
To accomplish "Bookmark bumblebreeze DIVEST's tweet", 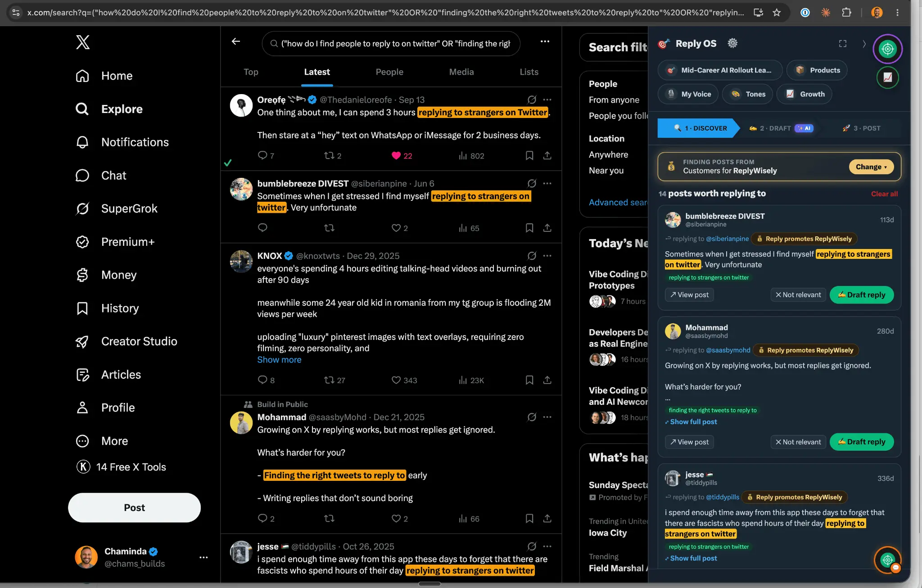I will 529,228.
